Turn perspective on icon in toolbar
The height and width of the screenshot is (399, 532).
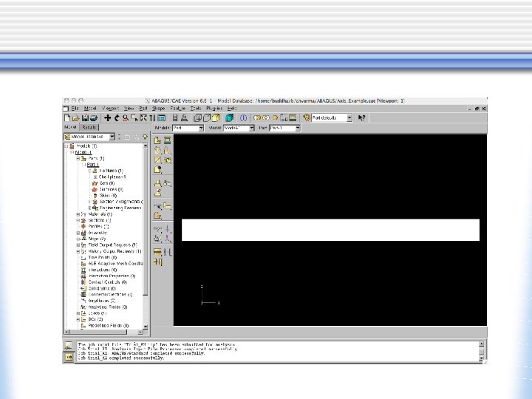pos(184,117)
